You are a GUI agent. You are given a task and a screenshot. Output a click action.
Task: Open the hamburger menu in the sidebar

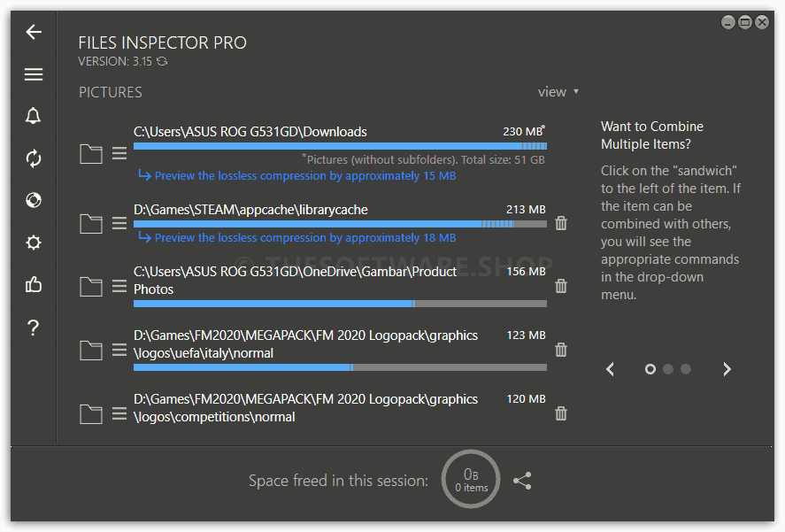tap(34, 74)
